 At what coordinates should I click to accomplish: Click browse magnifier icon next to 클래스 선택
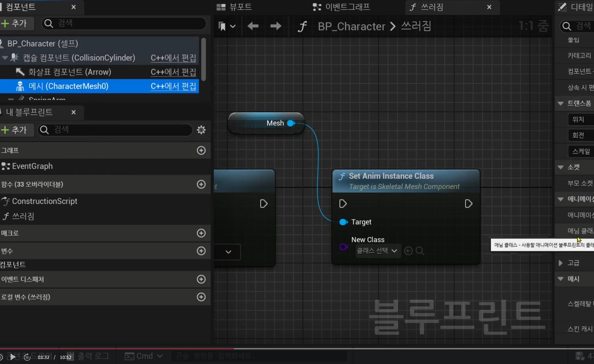point(420,251)
